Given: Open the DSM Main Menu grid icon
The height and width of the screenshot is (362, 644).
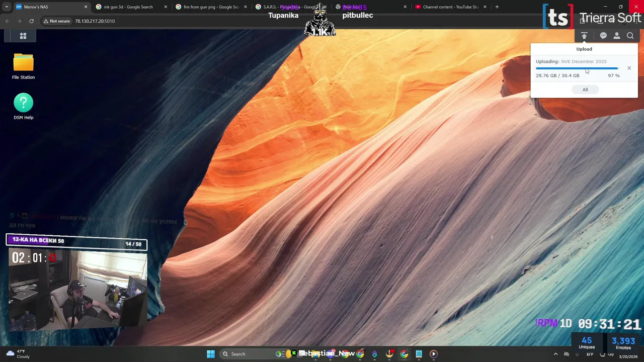Looking at the screenshot, I should (x=23, y=36).
